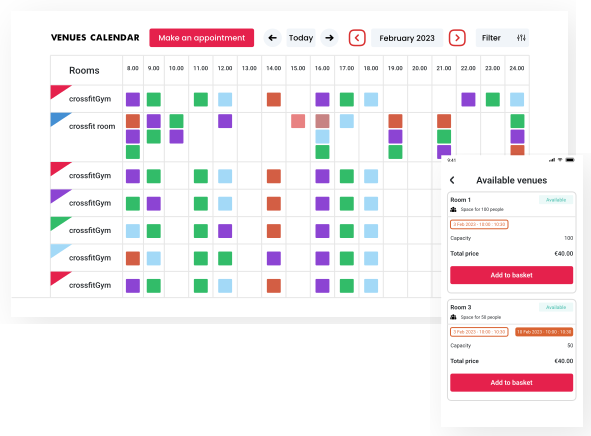
Task: Click the 8.00 time column header
Action: (133, 68)
